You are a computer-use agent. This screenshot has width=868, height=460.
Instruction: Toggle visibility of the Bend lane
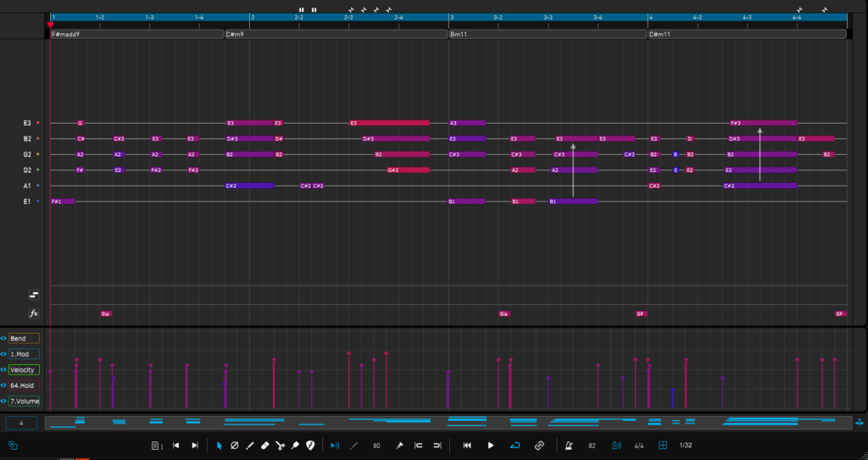pos(3,338)
